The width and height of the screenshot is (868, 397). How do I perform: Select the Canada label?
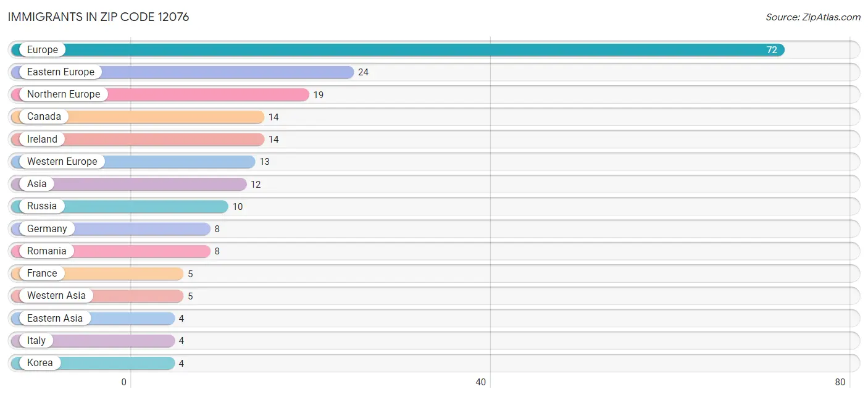44,117
